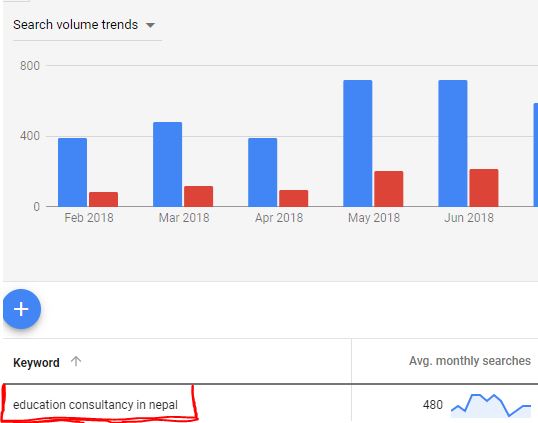538x423 pixels.
Task: Click the red Mar 2018 bar
Action: 198,196
